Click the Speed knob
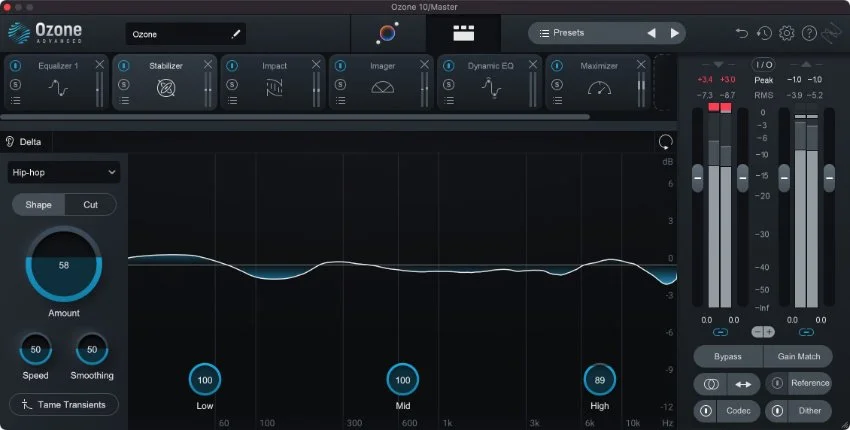This screenshot has height=430, width=850. 35,349
